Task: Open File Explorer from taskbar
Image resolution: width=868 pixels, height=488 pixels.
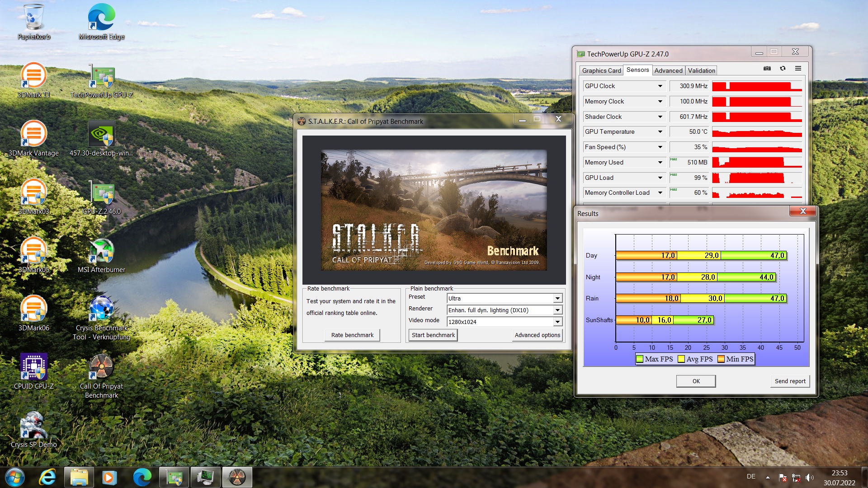Action: tap(79, 477)
